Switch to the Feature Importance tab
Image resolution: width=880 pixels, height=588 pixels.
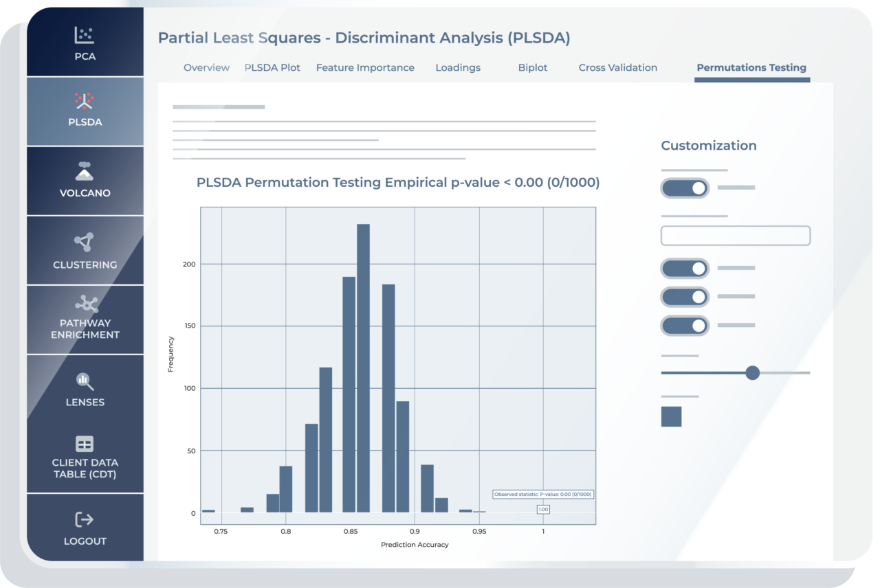point(365,67)
